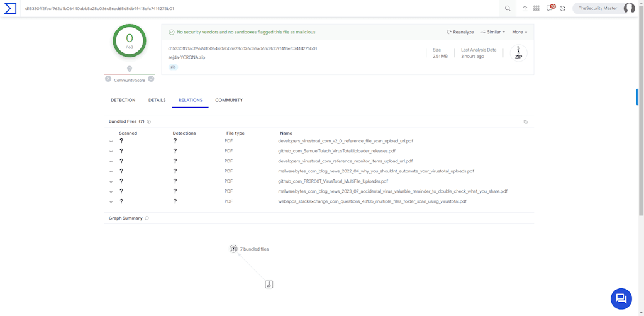Click the green check status icon
This screenshot has height=316, width=644.
pos(171,32)
